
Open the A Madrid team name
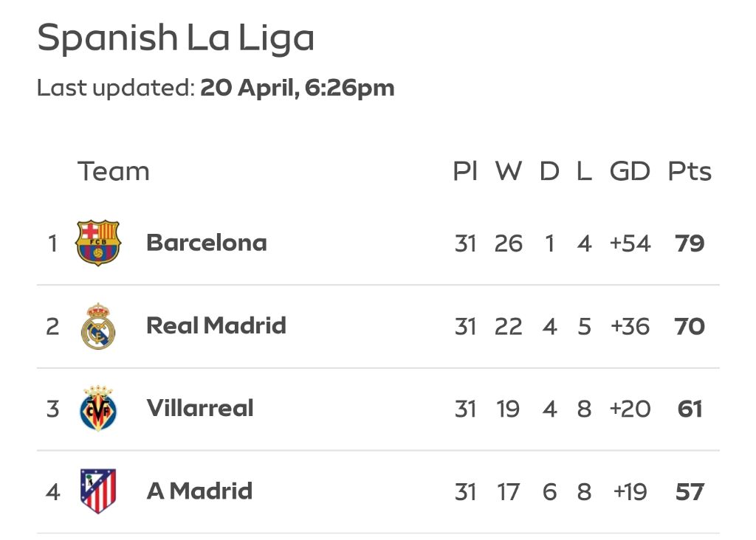(199, 491)
